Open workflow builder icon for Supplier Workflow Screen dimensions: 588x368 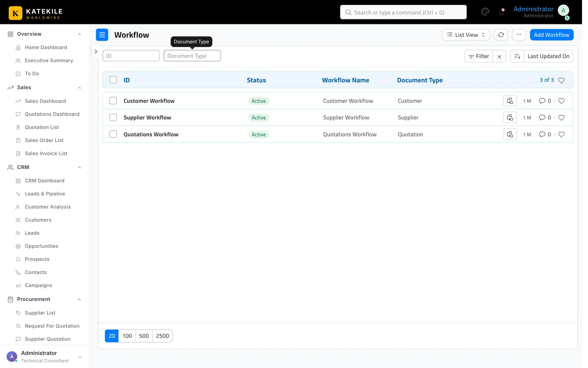click(510, 118)
